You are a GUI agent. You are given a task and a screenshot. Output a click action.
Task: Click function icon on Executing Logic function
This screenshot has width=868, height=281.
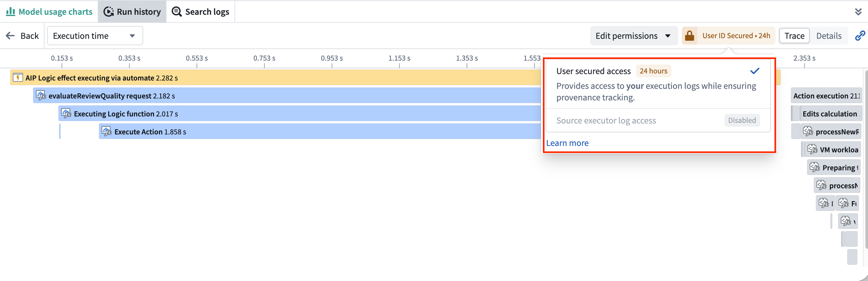[x=66, y=113]
